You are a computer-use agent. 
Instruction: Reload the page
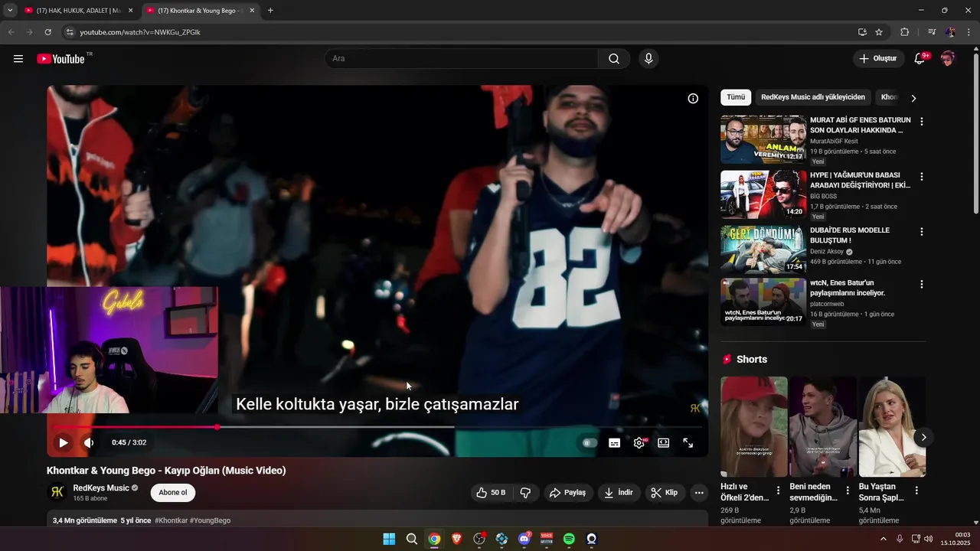click(x=47, y=32)
